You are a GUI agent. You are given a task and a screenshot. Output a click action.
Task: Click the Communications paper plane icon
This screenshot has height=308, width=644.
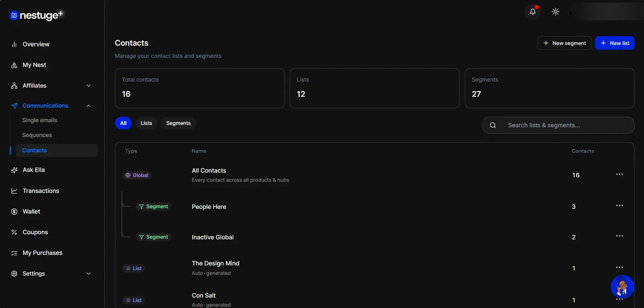pos(14,106)
